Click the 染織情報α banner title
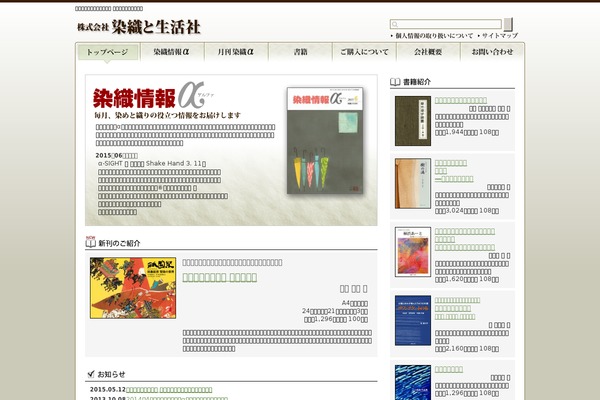Image resolution: width=600 pixels, height=400 pixels. (x=153, y=96)
